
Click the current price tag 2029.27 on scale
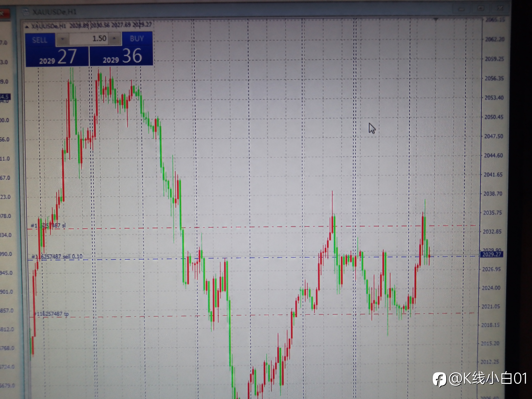[492, 254]
